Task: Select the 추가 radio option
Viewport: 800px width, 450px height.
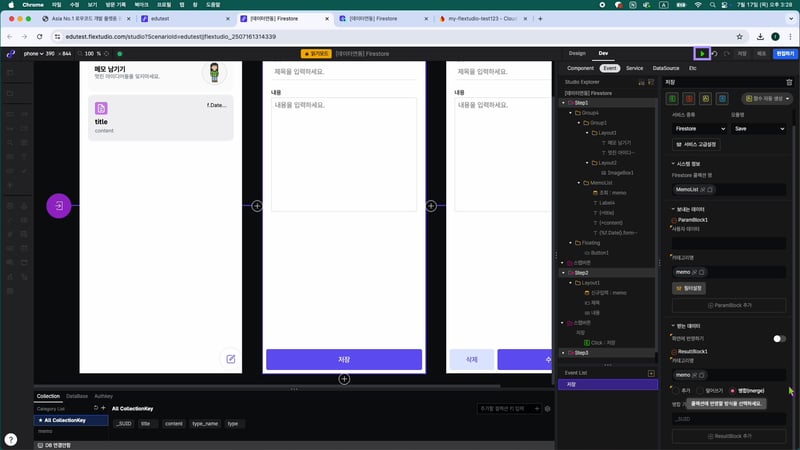Action: 675,390
